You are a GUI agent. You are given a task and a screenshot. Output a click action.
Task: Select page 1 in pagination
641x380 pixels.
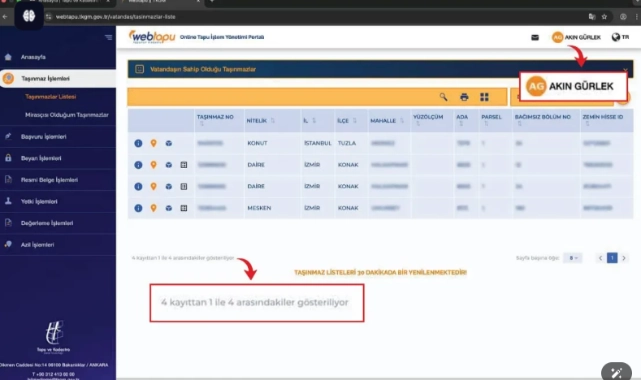click(x=612, y=258)
